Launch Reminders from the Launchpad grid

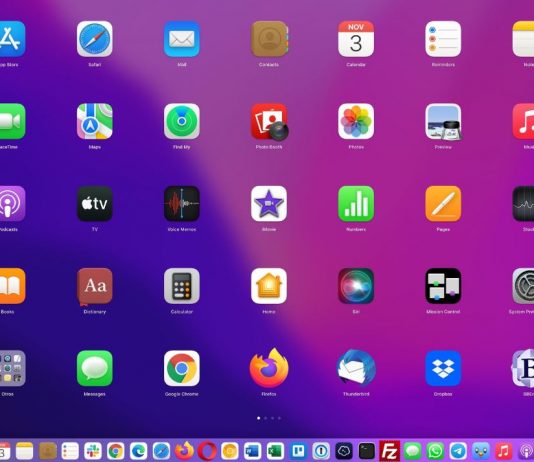443,39
